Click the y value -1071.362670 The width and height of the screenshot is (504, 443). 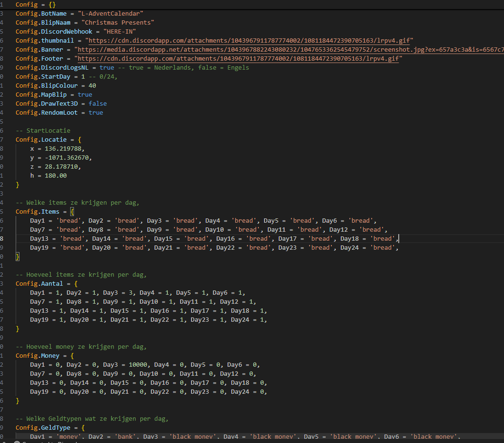[67, 157]
